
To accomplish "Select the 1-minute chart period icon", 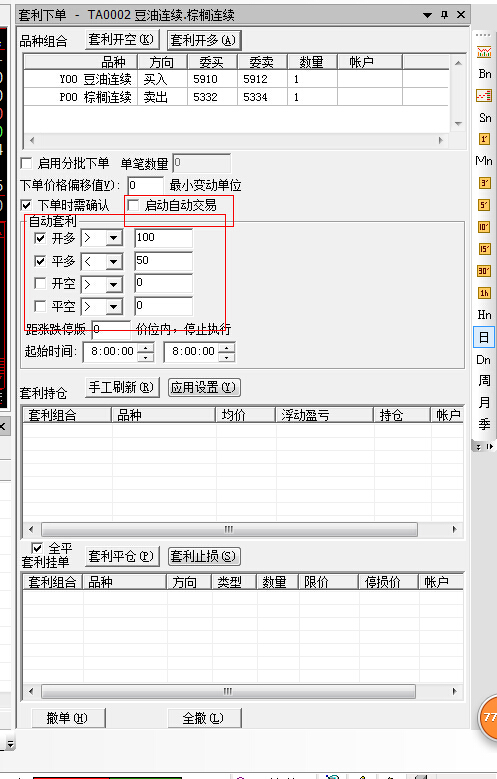I will tap(484, 139).
